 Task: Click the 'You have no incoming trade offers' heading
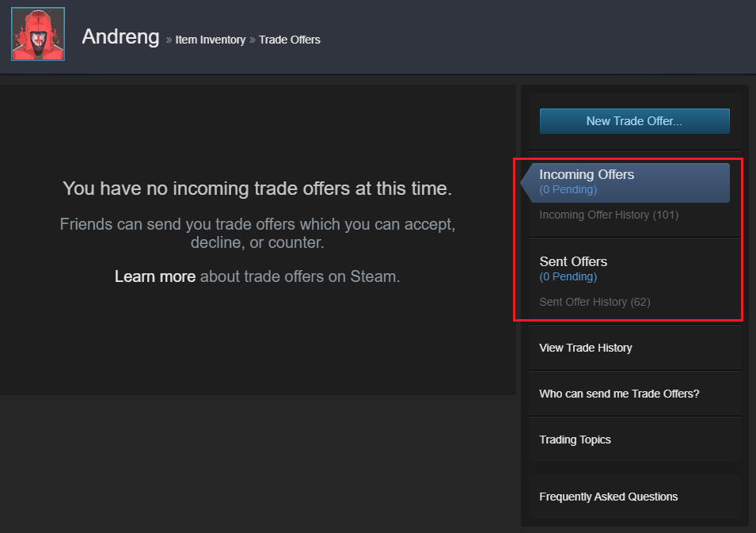pos(257,188)
